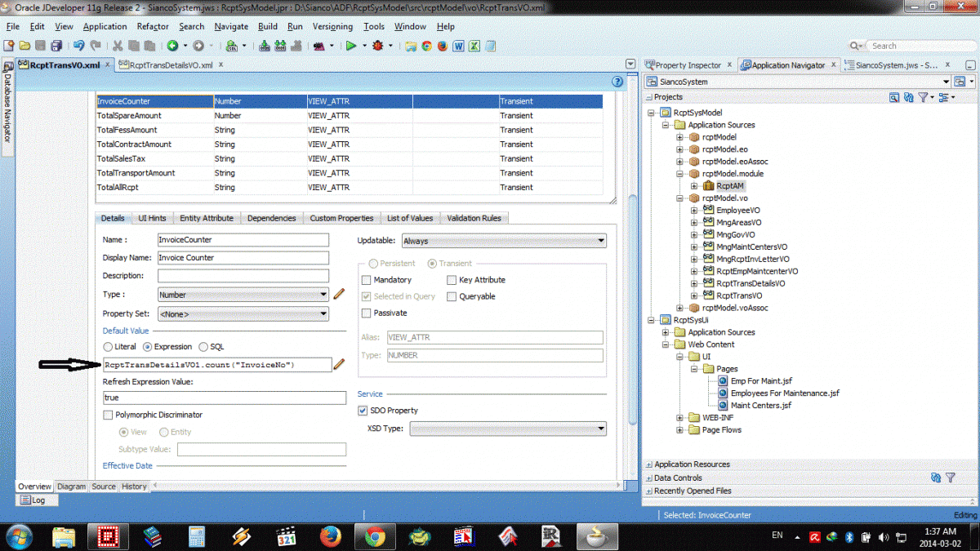This screenshot has width=980, height=551.
Task: Click pencil icon beside the Type field
Action: pyautogui.click(x=339, y=294)
